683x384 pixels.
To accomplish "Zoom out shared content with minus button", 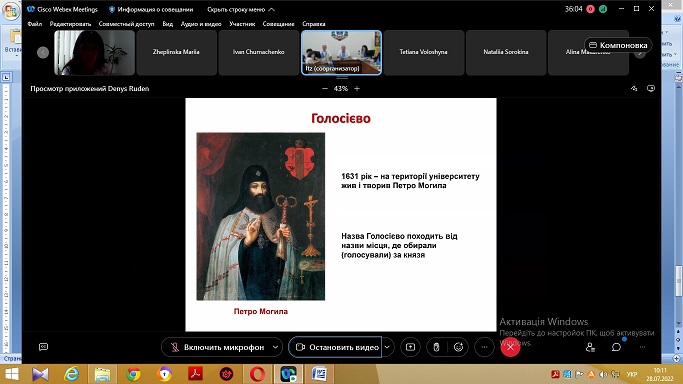I will (325, 88).
